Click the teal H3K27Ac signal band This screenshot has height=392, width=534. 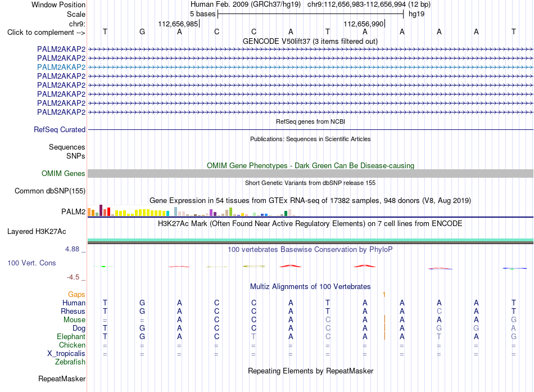click(310, 240)
